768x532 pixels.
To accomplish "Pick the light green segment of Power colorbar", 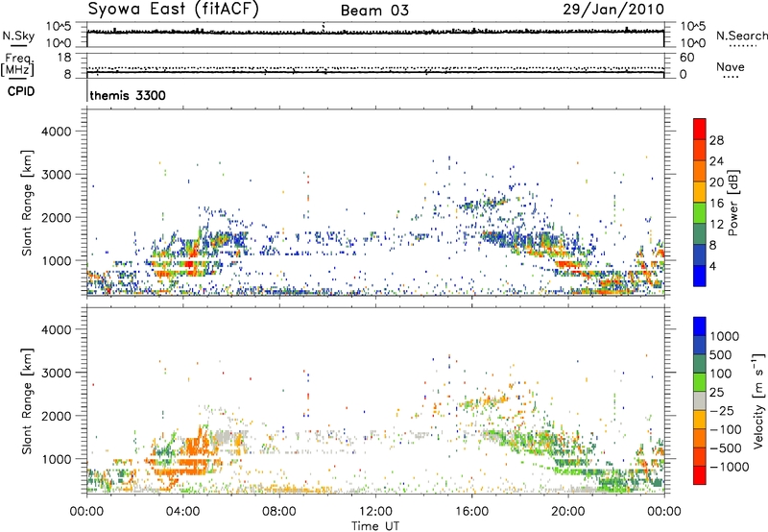I will coord(700,213).
